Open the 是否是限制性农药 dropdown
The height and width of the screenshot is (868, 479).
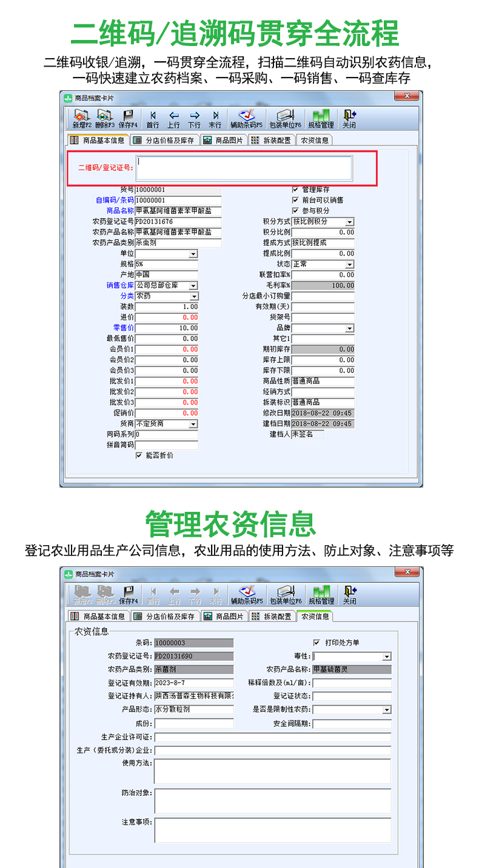(386, 709)
